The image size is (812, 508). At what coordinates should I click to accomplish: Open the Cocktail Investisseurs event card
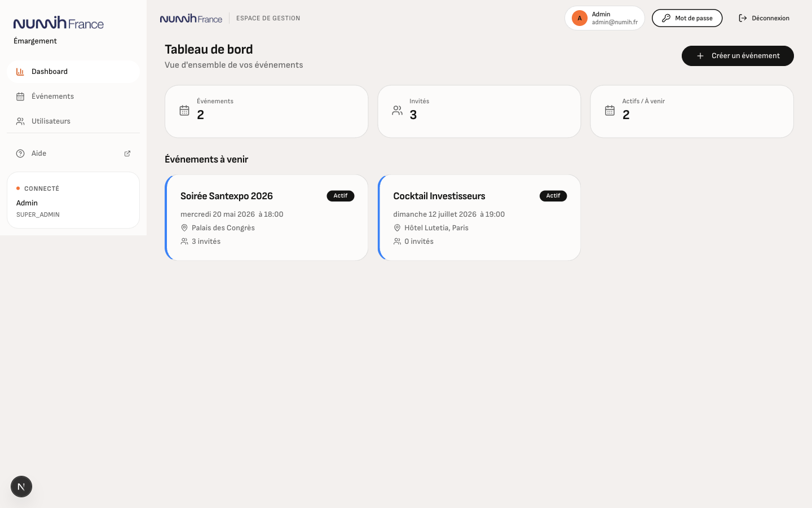click(479, 217)
